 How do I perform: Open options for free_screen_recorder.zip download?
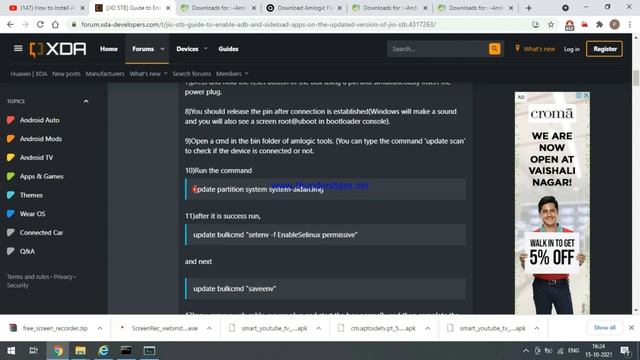coord(100,328)
